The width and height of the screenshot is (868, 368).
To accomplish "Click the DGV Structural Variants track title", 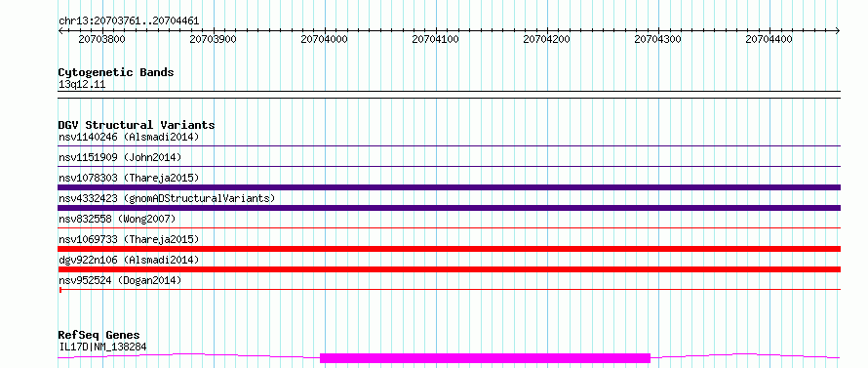I will tap(137, 125).
